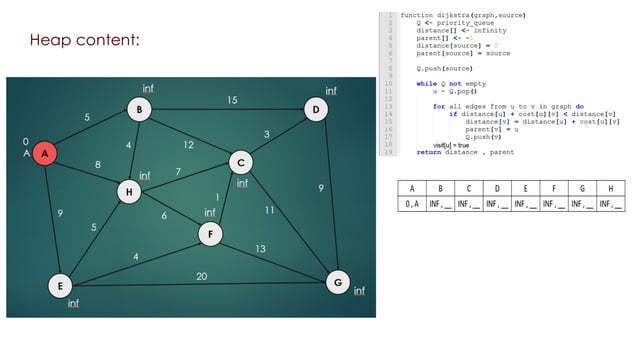Click edge weight 8 between A and H

(x=98, y=164)
